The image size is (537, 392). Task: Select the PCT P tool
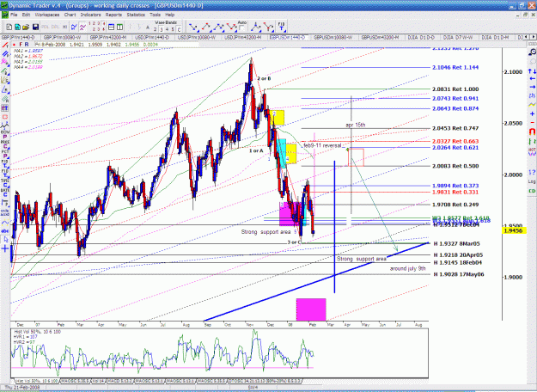[5, 153]
